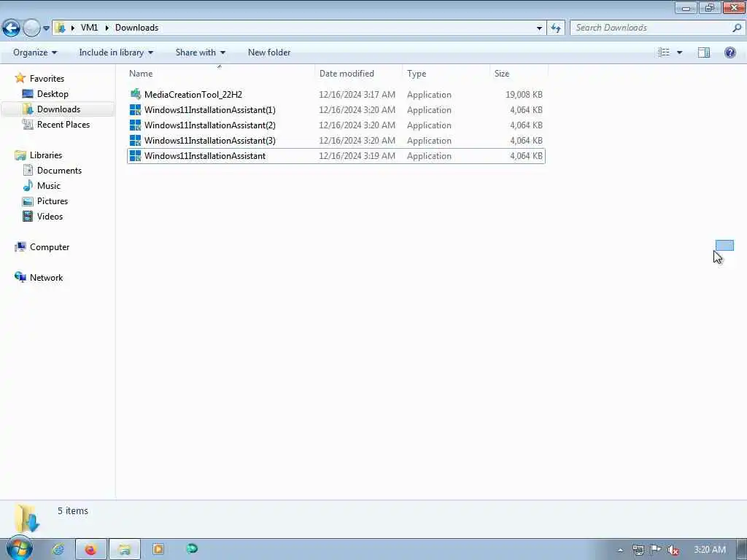The height and width of the screenshot is (560, 747).
Task: Toggle the preview pane
Action: [704, 52]
